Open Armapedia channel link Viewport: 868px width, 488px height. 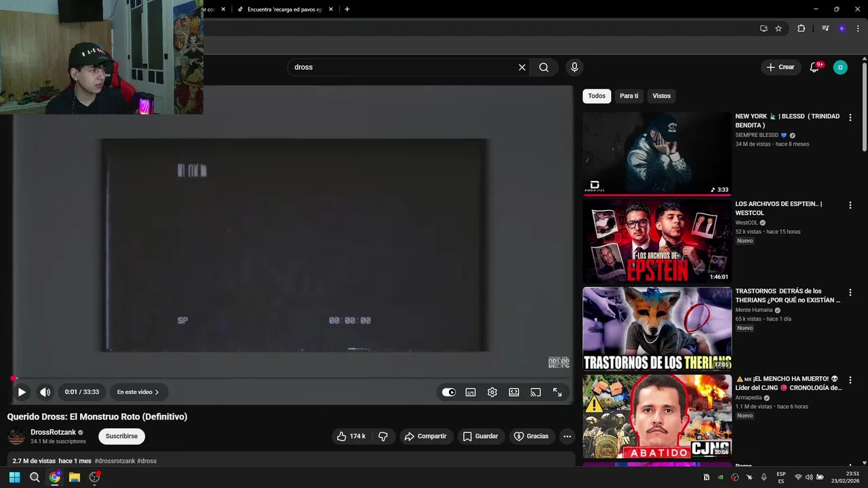coord(749,397)
